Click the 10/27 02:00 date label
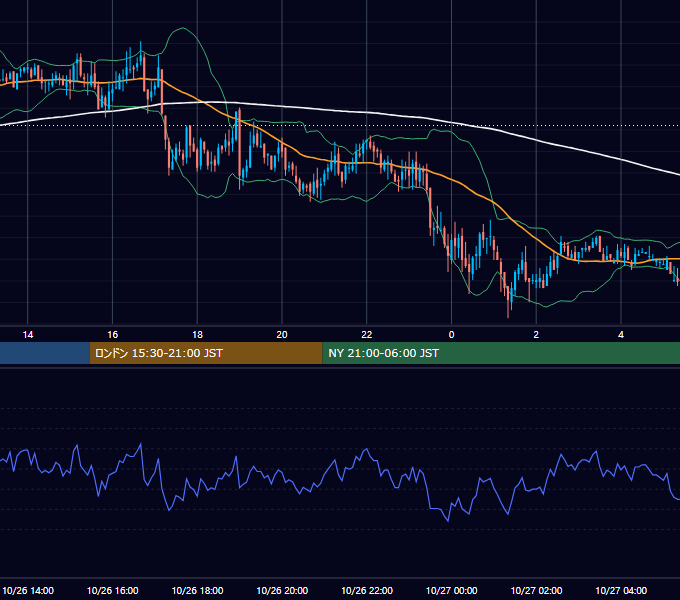Screen dimensions: 680x600 tap(536, 590)
